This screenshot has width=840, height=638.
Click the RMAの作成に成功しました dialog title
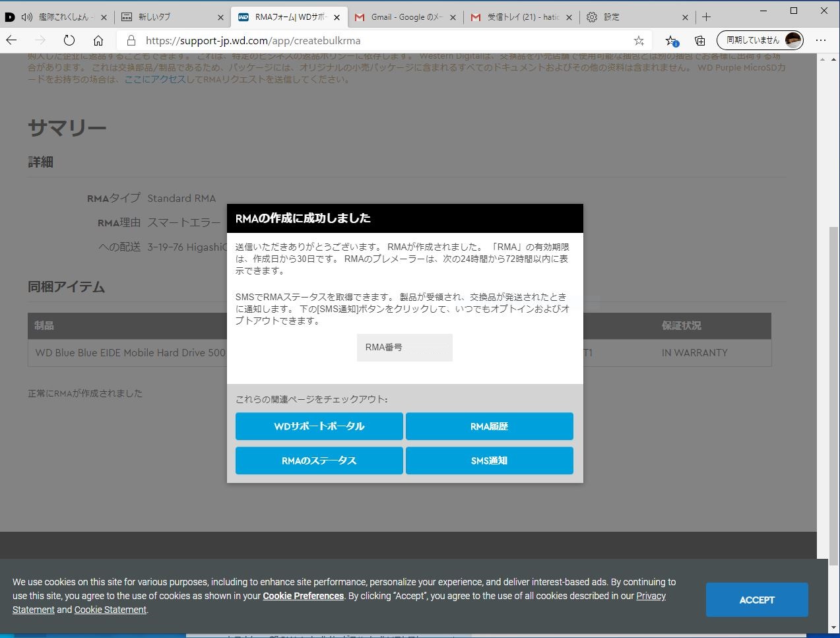click(x=303, y=218)
